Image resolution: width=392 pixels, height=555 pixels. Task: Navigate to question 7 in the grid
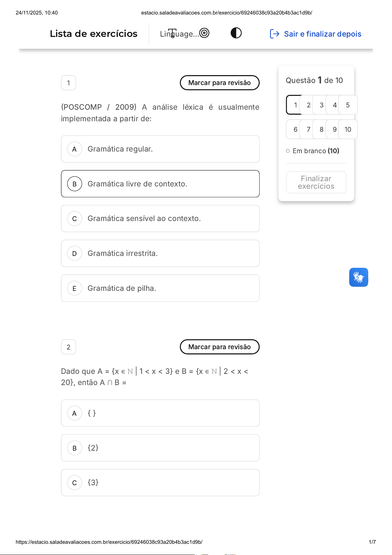click(308, 129)
